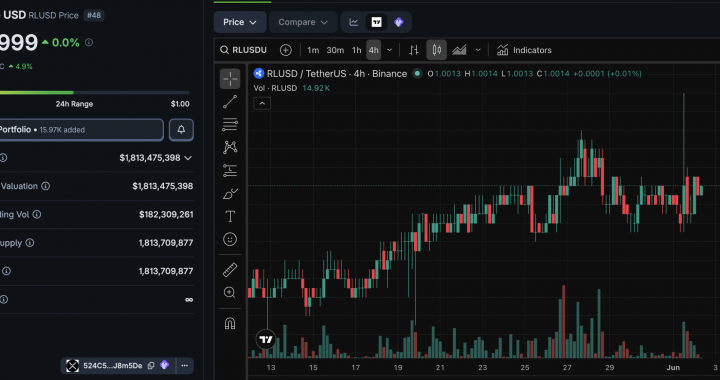Viewport: 720px width, 380px height.
Task: Click the 27 date on time axis
Action: click(x=568, y=368)
